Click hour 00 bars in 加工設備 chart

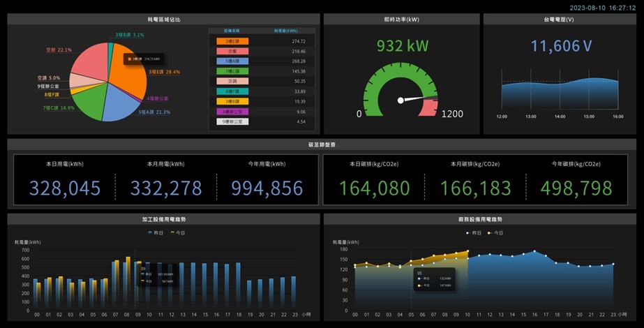coord(37,294)
